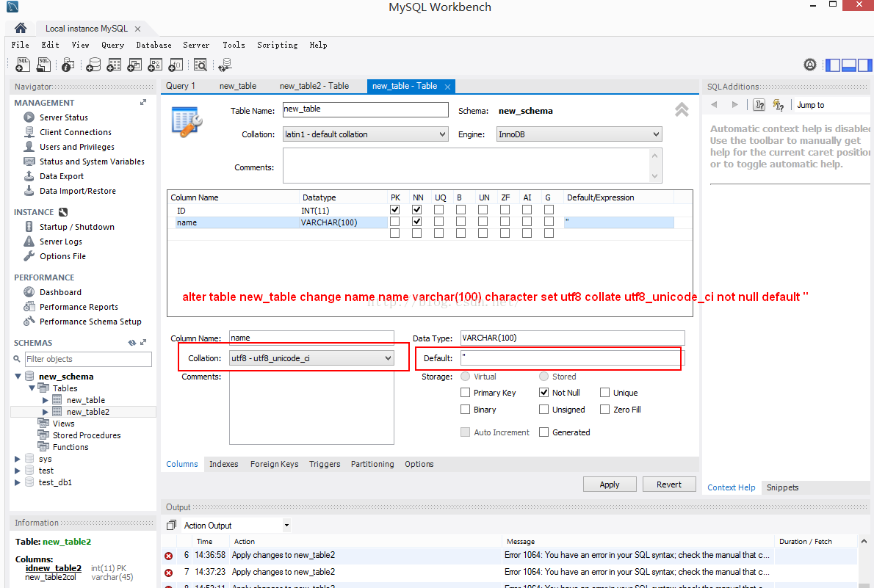Toggle NN checkbox for ID row
Viewport: 874px width, 588px height.
tap(417, 209)
